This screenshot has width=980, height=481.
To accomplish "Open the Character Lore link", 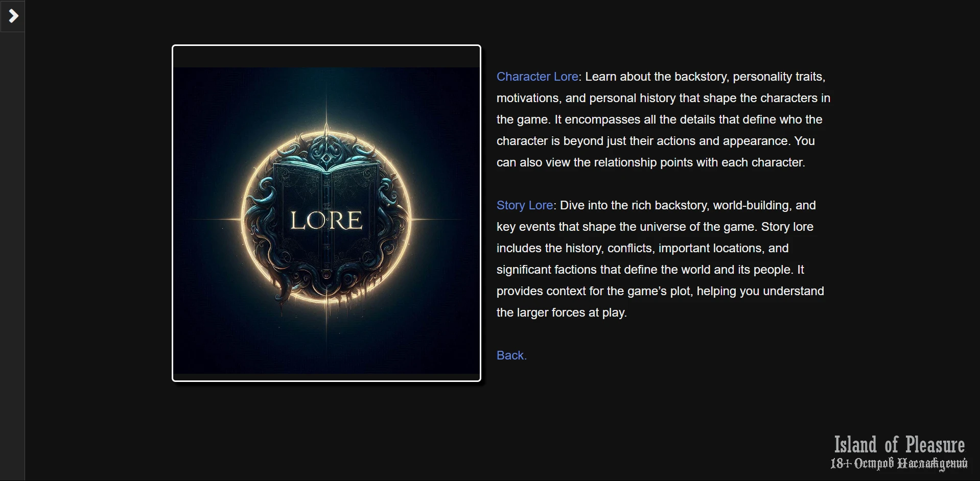I will [537, 77].
